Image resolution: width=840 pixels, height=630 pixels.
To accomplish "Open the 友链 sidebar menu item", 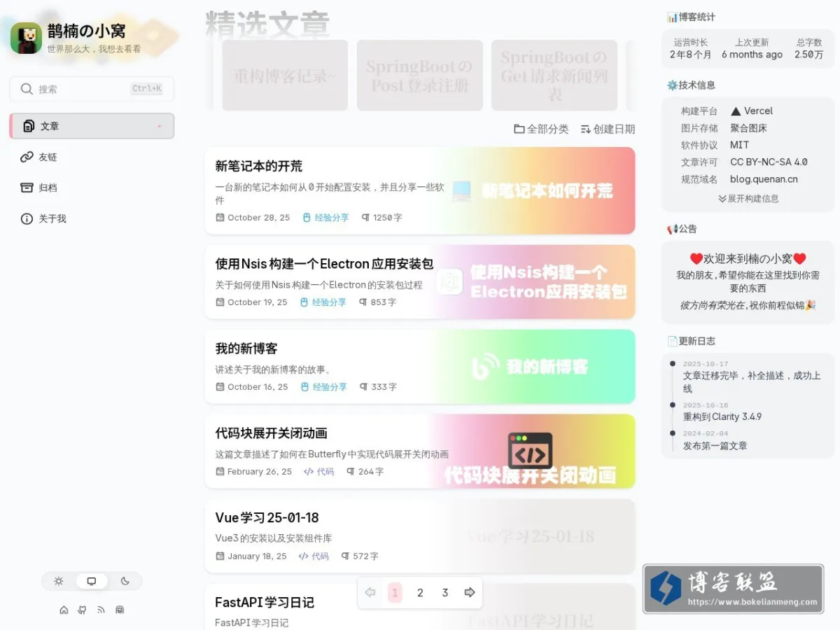I will pos(92,157).
